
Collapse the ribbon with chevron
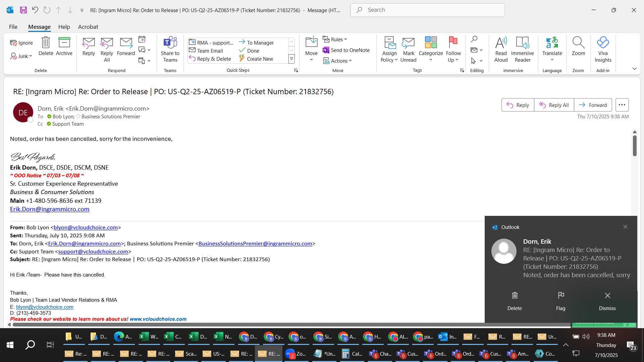tap(634, 69)
